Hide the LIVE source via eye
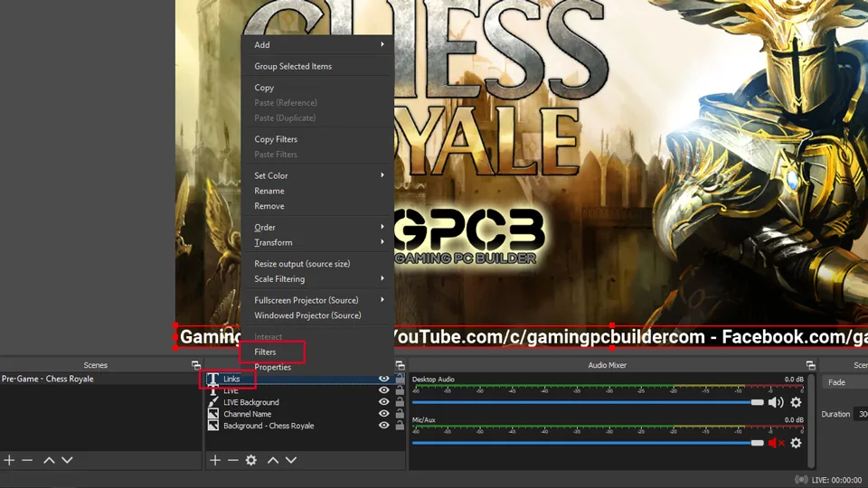Viewport: 868px width, 488px height. [383, 390]
